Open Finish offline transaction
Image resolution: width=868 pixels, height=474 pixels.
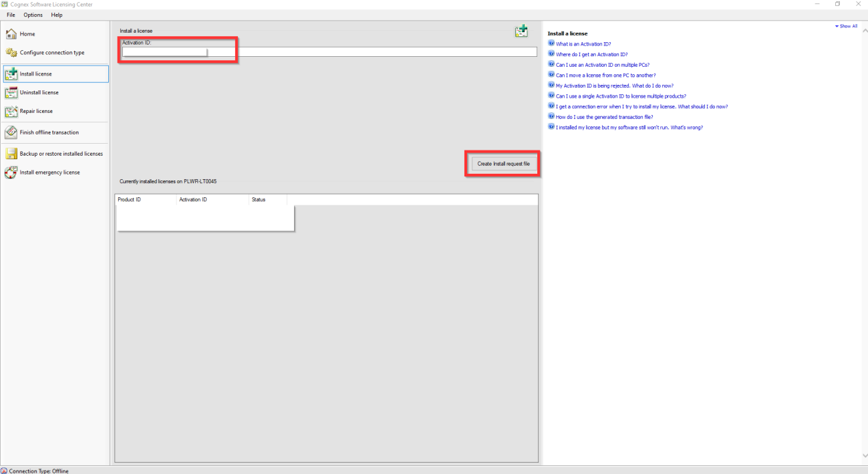[x=48, y=132]
